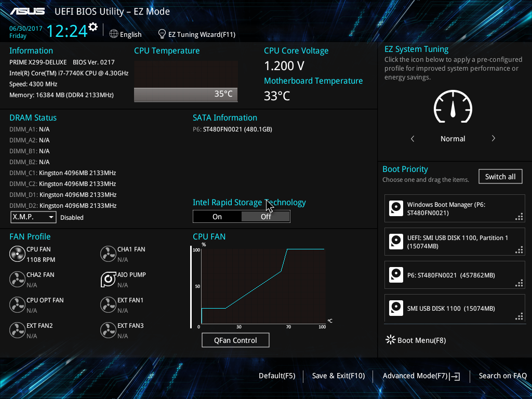Click the DIMM_A1: N/A row

[x=30, y=129]
